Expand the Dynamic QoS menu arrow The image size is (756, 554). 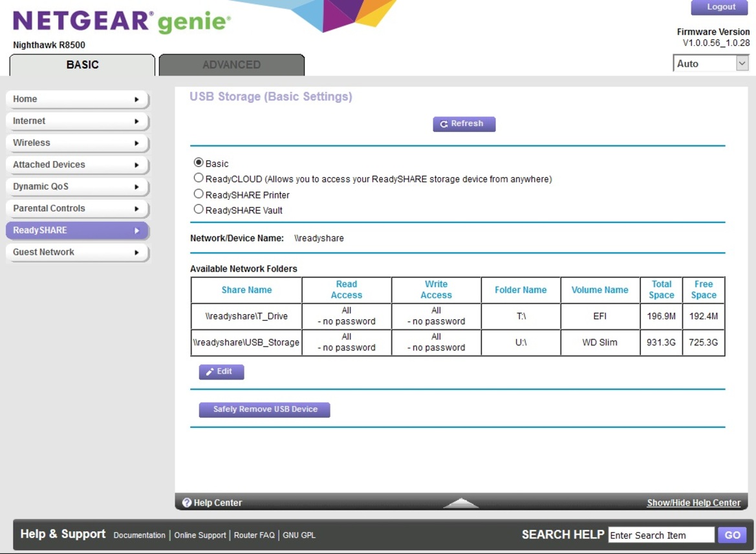click(x=137, y=187)
